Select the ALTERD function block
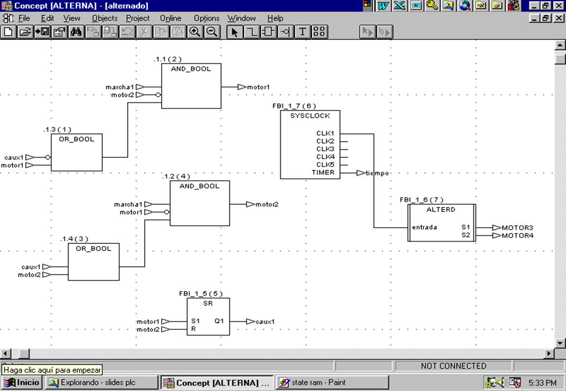 pyautogui.click(x=442, y=223)
